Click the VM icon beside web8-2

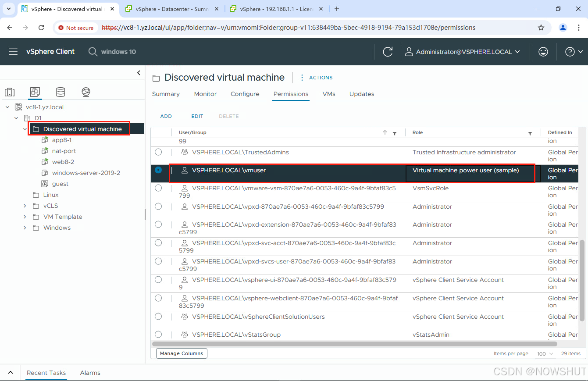(x=45, y=162)
